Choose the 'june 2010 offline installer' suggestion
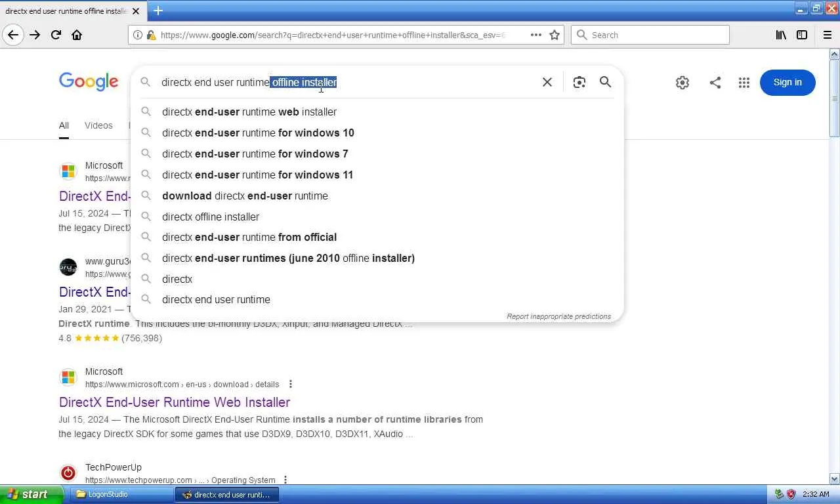The height and width of the screenshot is (504, 840). 377,258
